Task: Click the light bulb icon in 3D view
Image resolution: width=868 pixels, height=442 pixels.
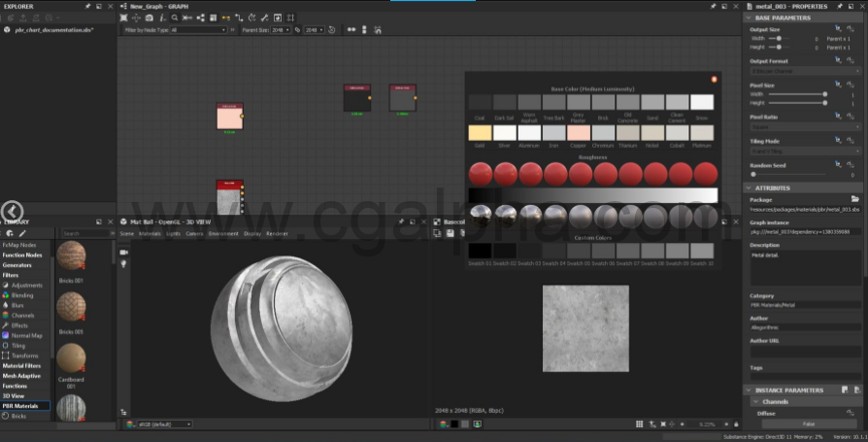Action: pos(123,264)
